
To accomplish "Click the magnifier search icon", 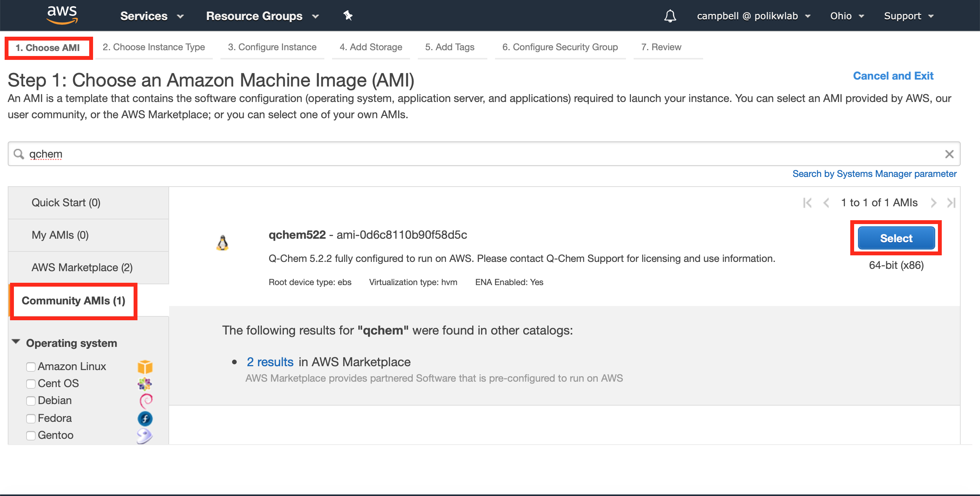I will (19, 154).
